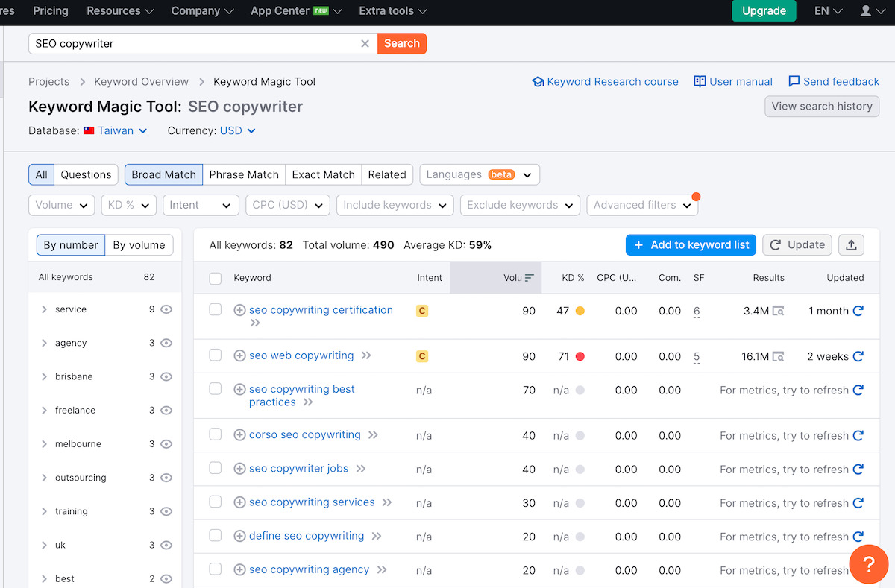
Task: Add seo copywriting services via plus icon
Action: (239, 502)
